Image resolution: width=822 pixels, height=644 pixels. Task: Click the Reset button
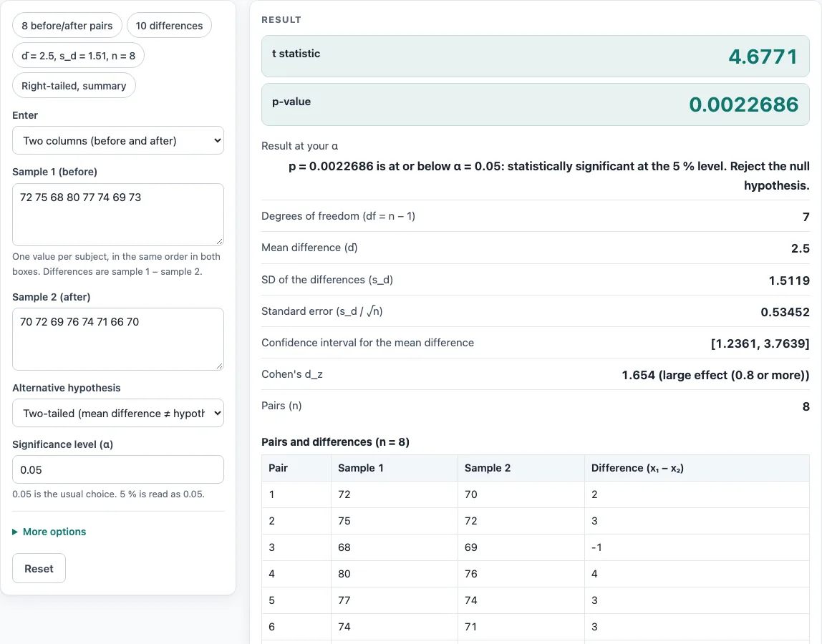[x=39, y=569]
